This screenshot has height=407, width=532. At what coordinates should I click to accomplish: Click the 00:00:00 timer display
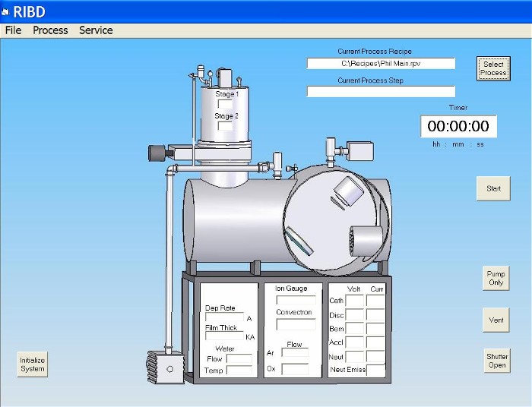[458, 126]
